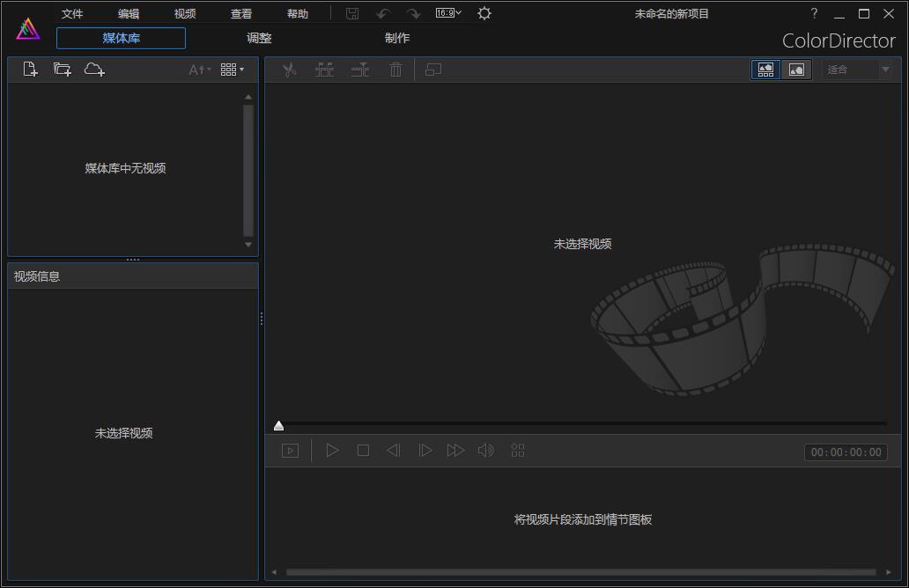Image resolution: width=909 pixels, height=588 pixels.
Task: Click the trash delete icon
Action: [395, 70]
